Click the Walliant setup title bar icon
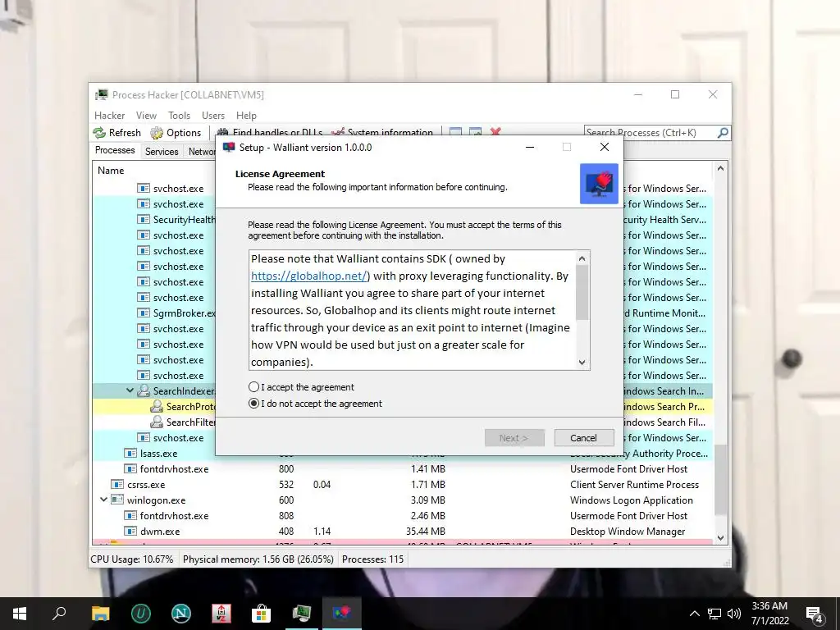 [x=229, y=148]
